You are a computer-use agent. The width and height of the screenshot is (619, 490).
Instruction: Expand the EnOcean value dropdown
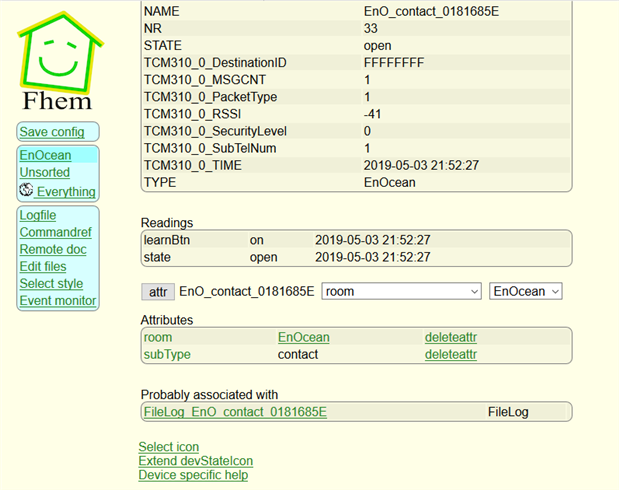525,291
